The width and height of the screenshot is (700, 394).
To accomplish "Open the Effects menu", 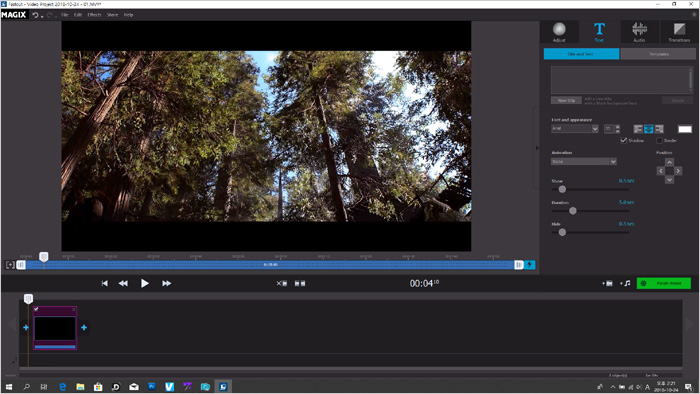I will click(x=94, y=15).
